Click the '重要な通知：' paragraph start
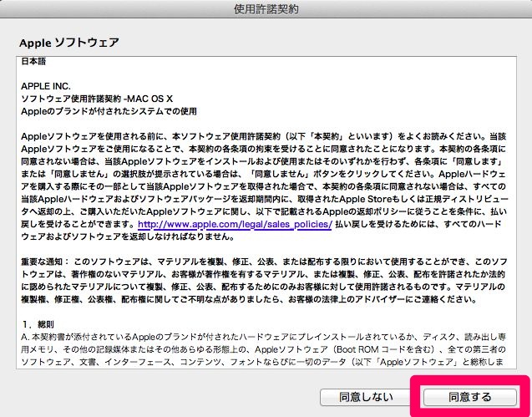The image size is (532, 417). [x=45, y=262]
